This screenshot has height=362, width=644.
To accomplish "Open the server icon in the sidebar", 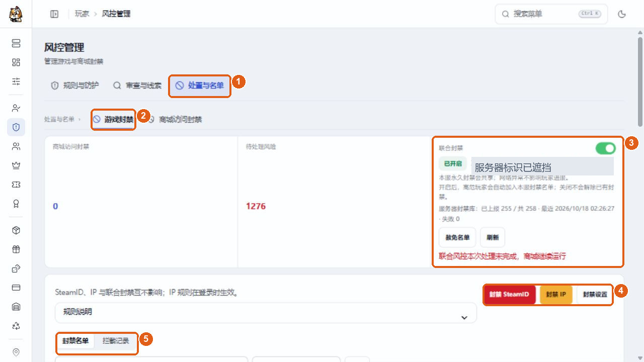I will (x=16, y=43).
